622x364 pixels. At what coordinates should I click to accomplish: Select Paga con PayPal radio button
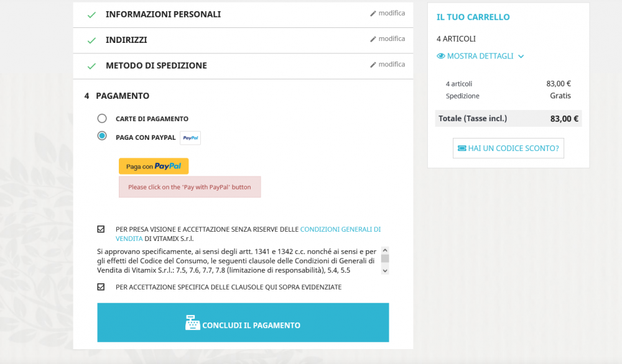102,136
